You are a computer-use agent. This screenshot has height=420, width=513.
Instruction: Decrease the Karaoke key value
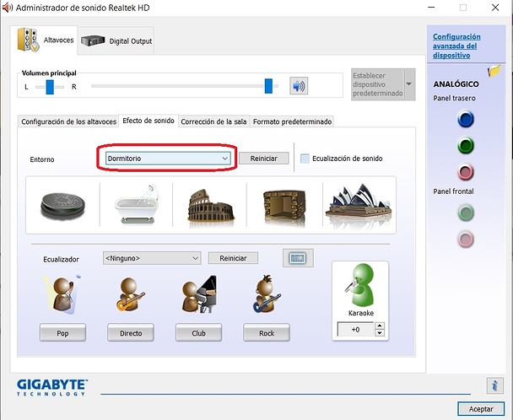tap(380, 333)
